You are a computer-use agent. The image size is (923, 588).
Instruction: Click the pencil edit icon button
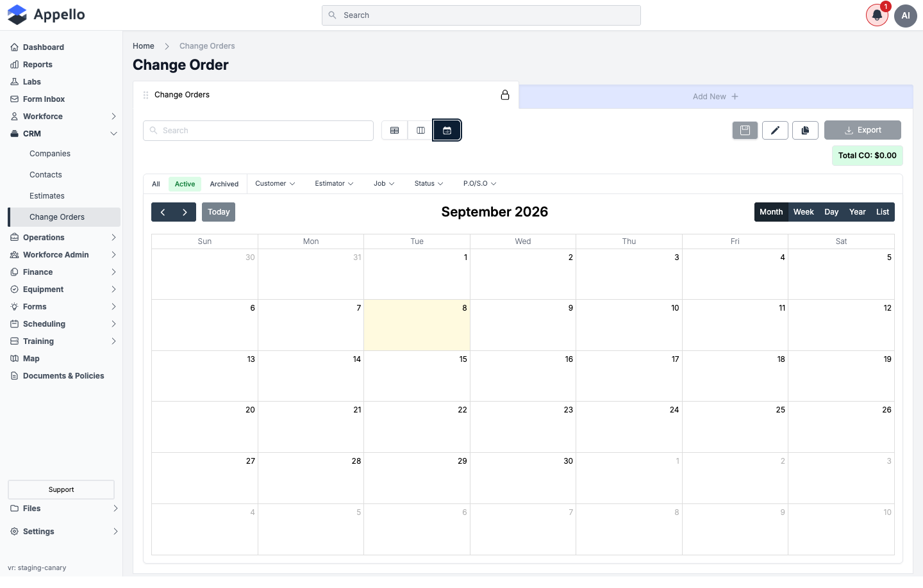(x=775, y=130)
